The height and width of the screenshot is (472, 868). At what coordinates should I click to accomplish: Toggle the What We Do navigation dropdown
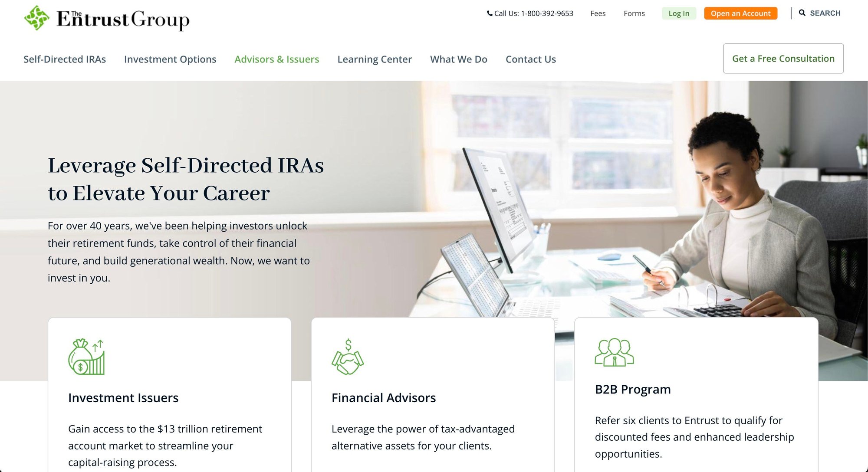click(x=459, y=58)
